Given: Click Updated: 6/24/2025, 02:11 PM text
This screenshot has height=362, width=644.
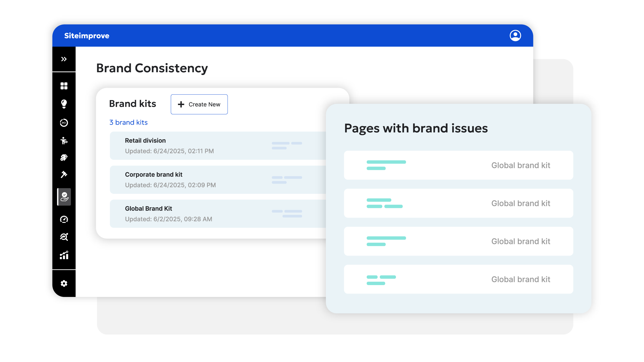Looking at the screenshot, I should 169,151.
